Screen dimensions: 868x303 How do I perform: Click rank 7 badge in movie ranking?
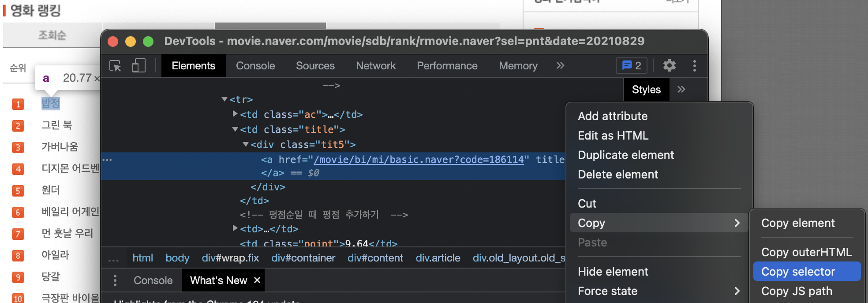18,234
